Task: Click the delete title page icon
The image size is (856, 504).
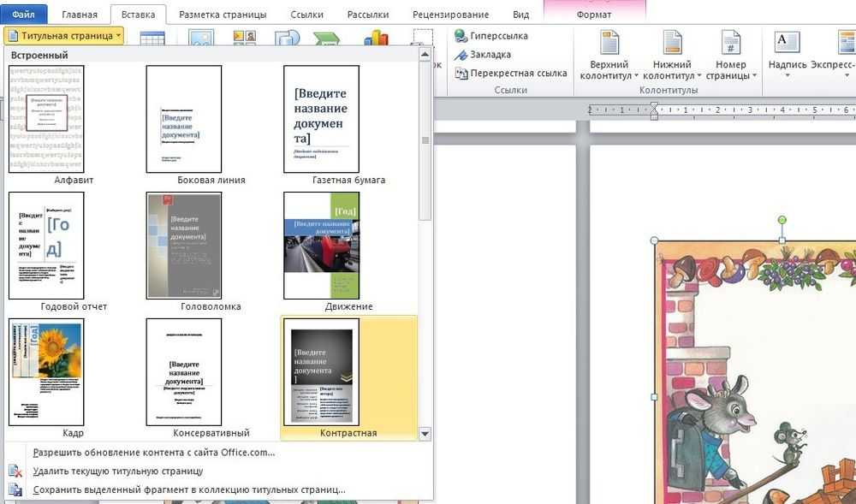Action: coord(15,471)
